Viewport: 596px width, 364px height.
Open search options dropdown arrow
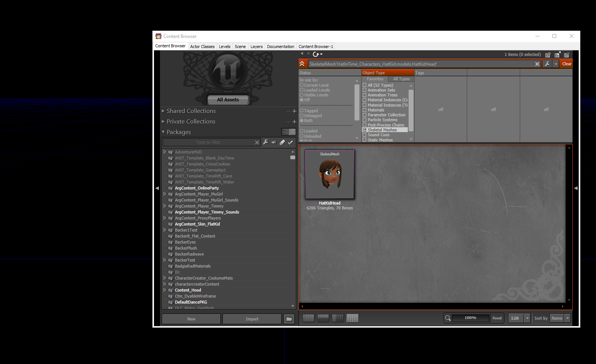click(556, 64)
